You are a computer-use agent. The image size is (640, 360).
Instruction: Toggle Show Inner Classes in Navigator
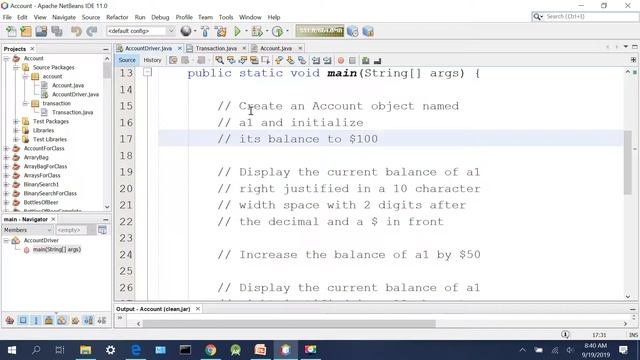(62, 320)
